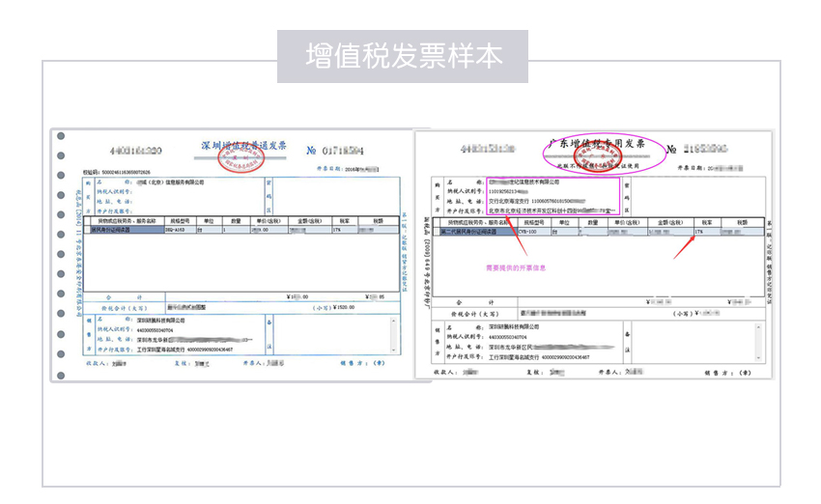Click the buyer tax ID starting 11019256
The width and height of the screenshot is (821, 504).
point(508,191)
